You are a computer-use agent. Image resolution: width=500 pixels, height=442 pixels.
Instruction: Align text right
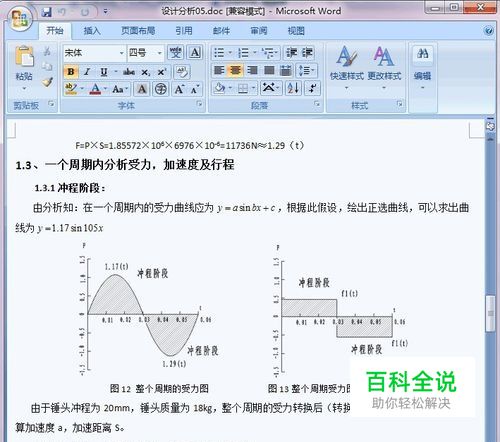[x=252, y=70]
